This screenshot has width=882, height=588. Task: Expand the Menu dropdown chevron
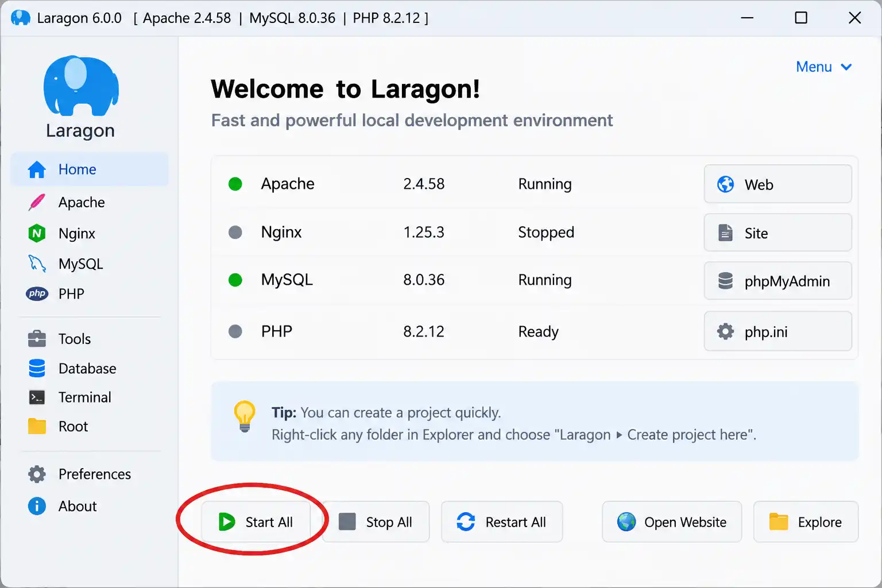846,67
